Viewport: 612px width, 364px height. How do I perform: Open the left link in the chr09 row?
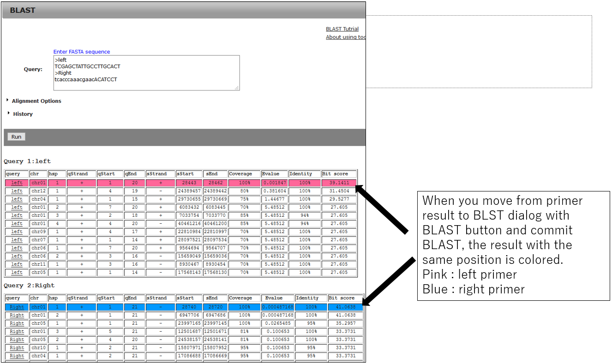pyautogui.click(x=17, y=232)
